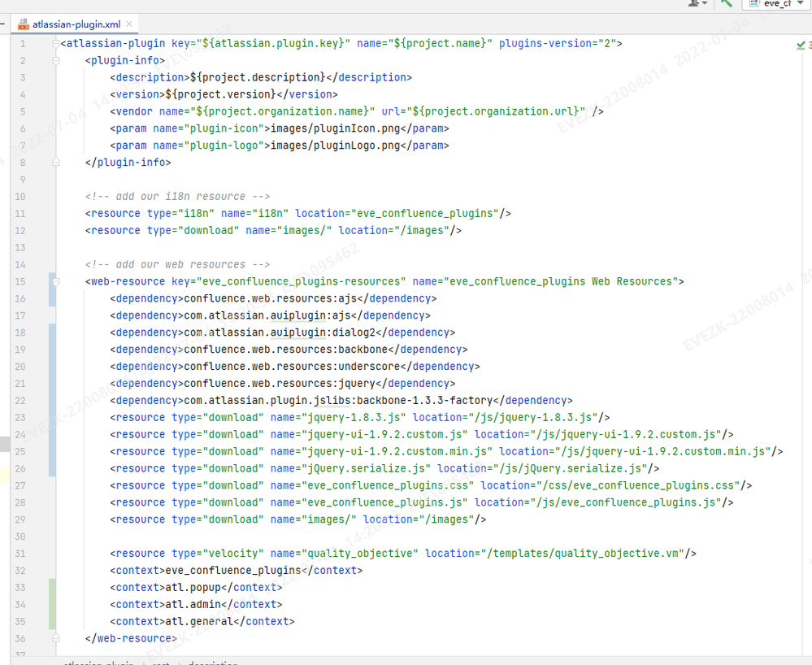Screen dimensions: 812x665
Task: Click "eve_confluence_plugins Web Resources" name value
Action: point(561,282)
